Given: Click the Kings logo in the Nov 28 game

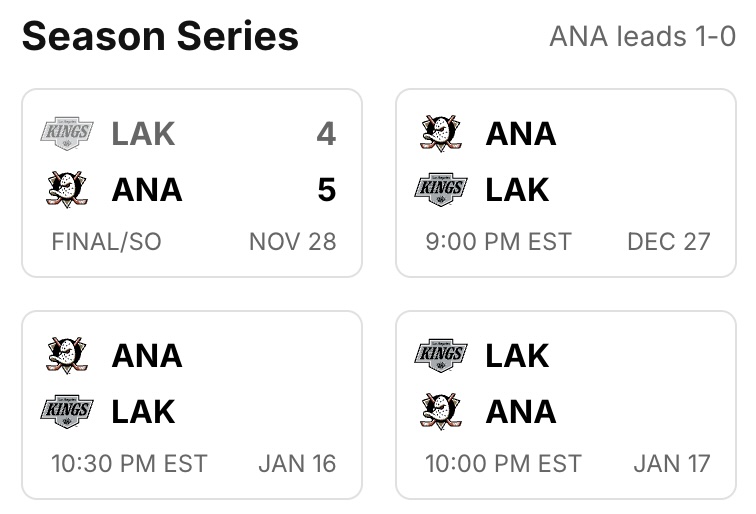Looking at the screenshot, I should (x=67, y=133).
